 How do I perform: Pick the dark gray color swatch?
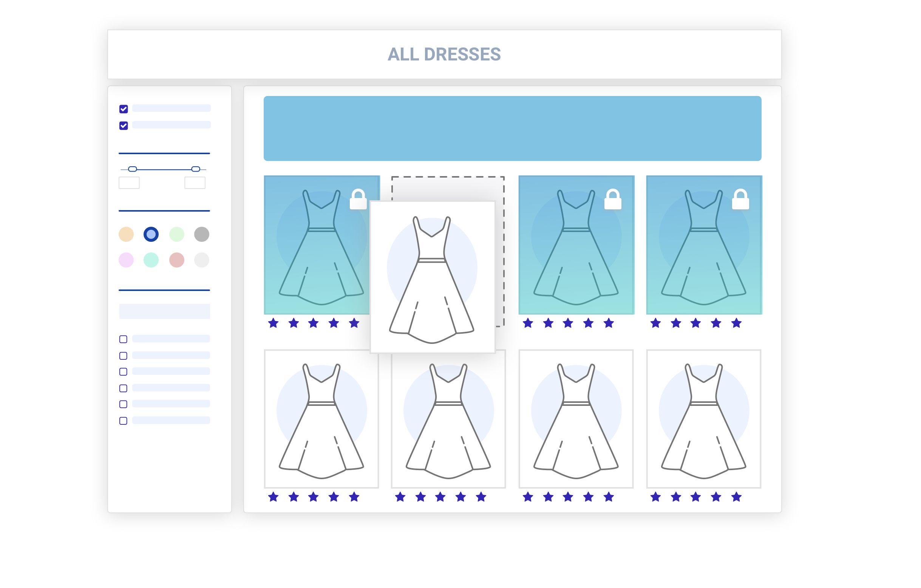tap(202, 234)
